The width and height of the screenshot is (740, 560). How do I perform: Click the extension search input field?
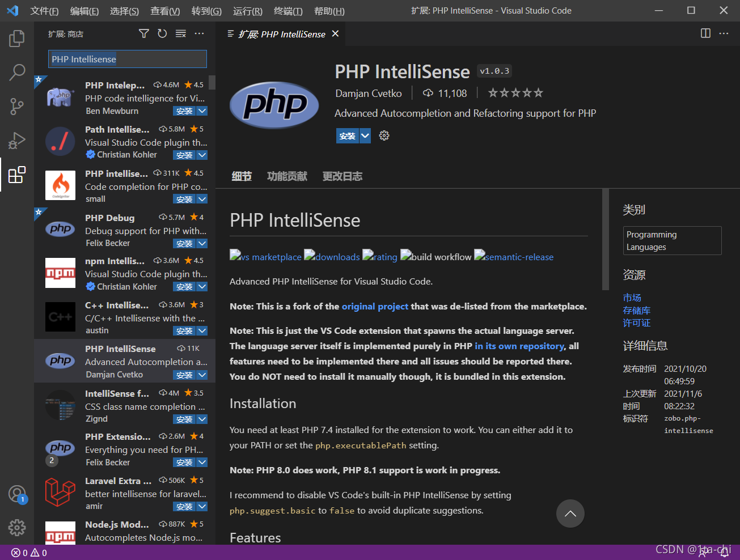point(128,59)
